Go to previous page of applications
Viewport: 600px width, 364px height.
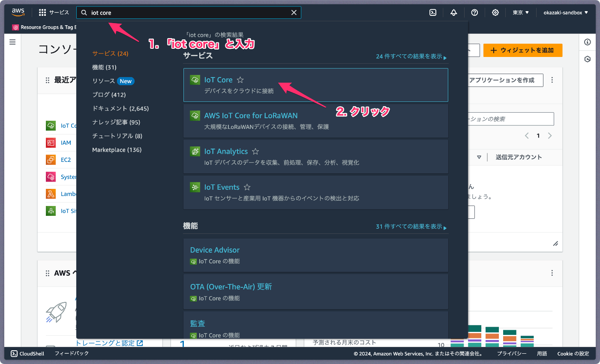(x=527, y=136)
